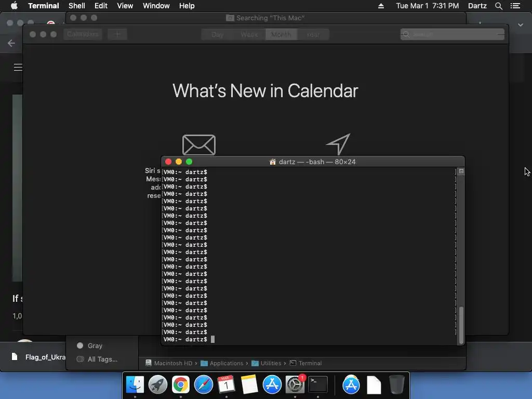The width and height of the screenshot is (532, 399).
Task: Open the blank document in the Dock
Action: pos(374,385)
